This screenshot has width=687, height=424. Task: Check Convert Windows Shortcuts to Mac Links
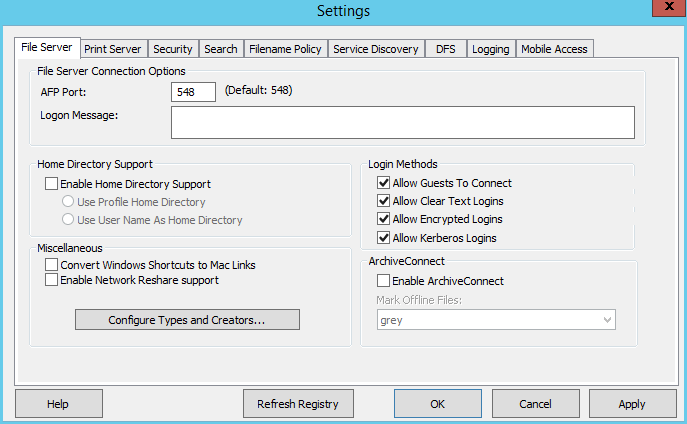pyautogui.click(x=52, y=265)
